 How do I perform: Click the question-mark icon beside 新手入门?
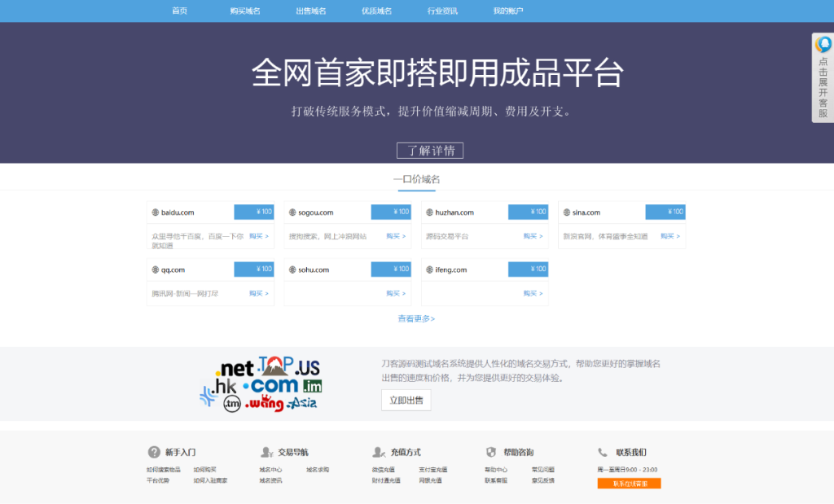152,452
